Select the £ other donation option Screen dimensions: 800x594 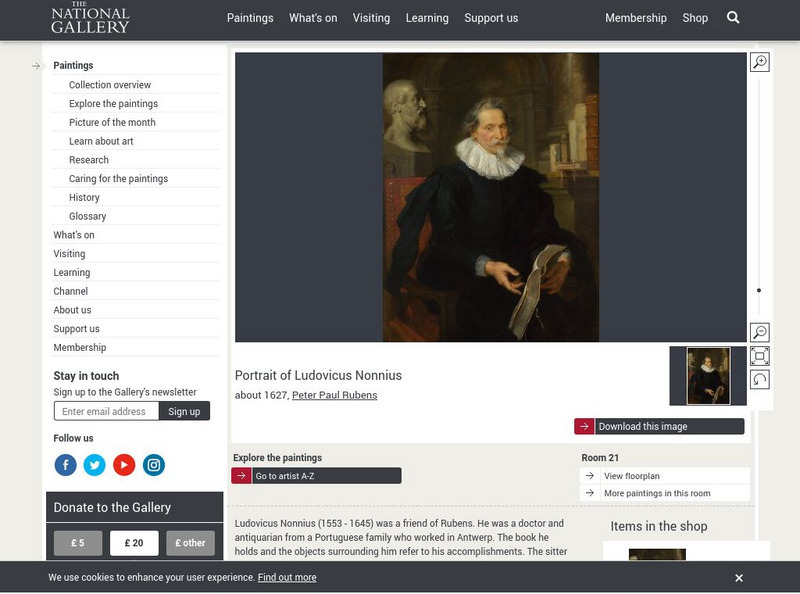[190, 543]
